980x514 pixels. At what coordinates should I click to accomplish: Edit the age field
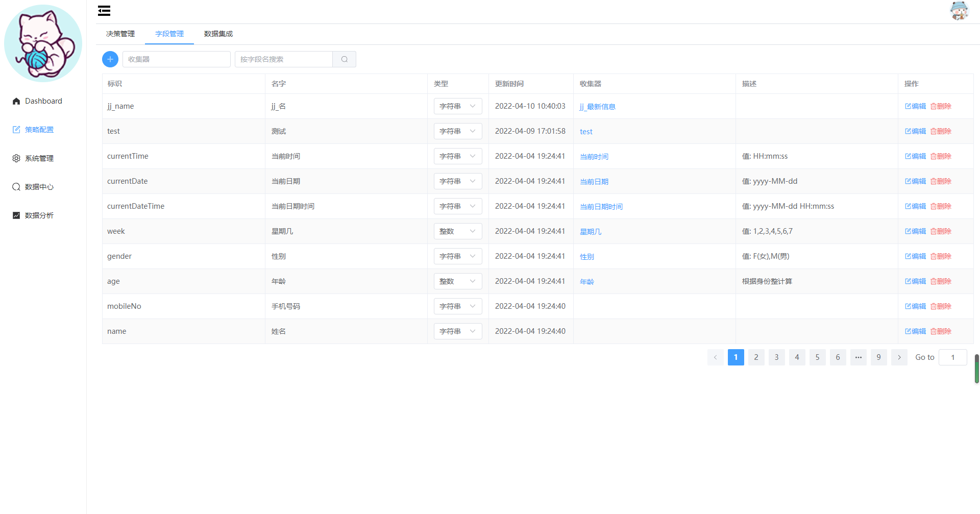(x=915, y=281)
